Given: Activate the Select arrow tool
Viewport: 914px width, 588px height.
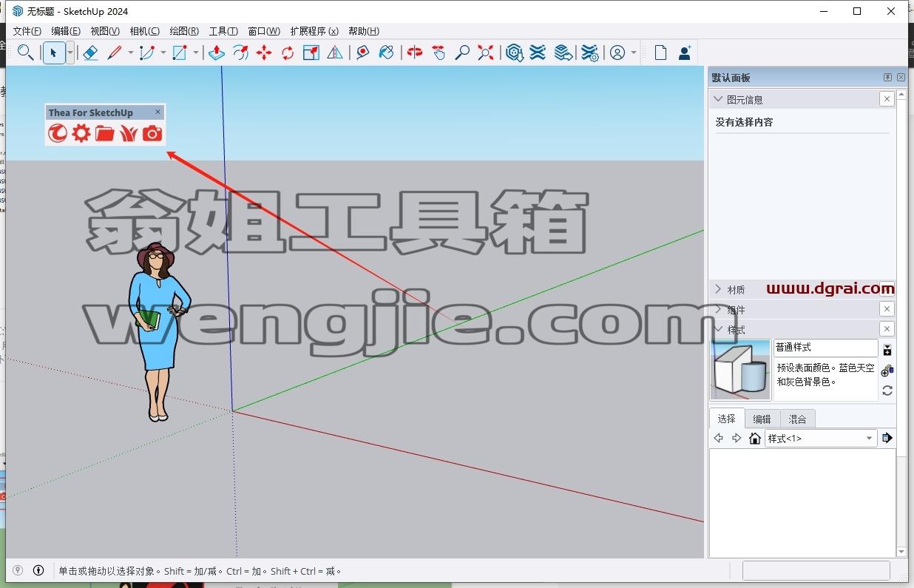Looking at the screenshot, I should (x=54, y=53).
